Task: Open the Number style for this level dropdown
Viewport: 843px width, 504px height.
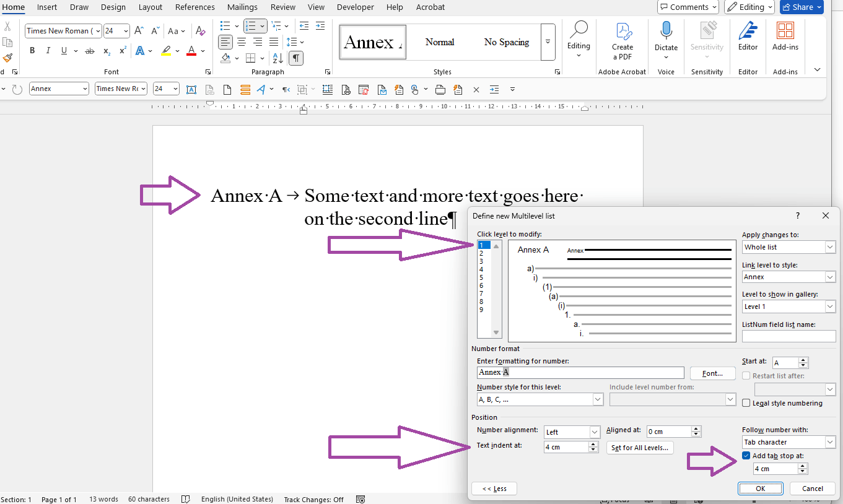Action: click(x=595, y=399)
